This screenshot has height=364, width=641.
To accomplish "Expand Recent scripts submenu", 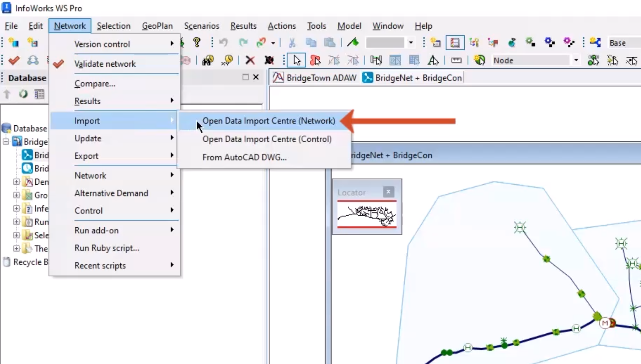I will (115, 266).
